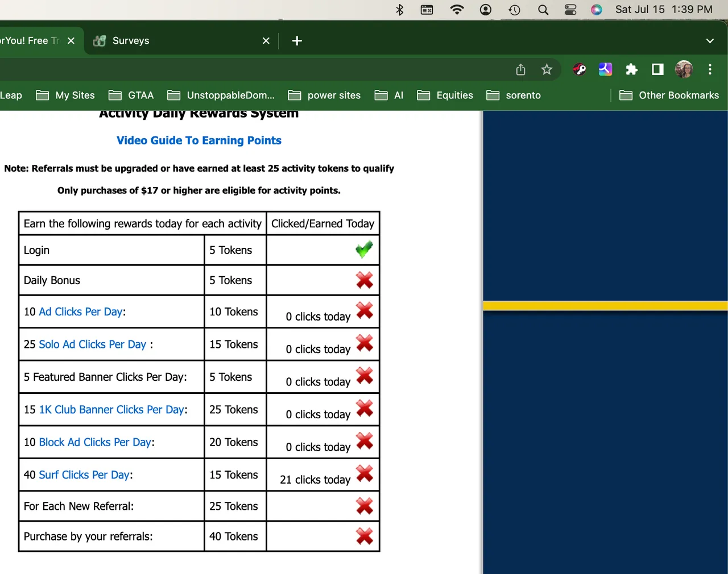The width and height of the screenshot is (728, 574).
Task: Open the power sites bookmark folder
Action: pos(324,95)
